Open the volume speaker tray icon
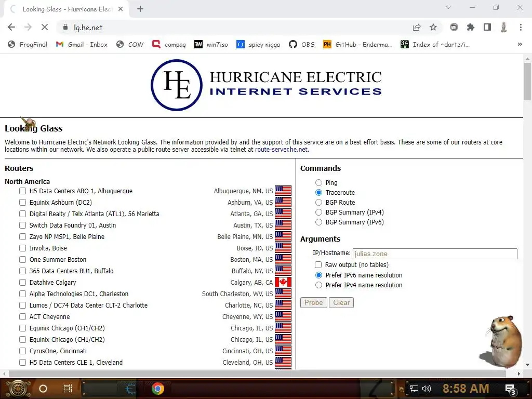The height and width of the screenshot is (399, 532). click(427, 389)
